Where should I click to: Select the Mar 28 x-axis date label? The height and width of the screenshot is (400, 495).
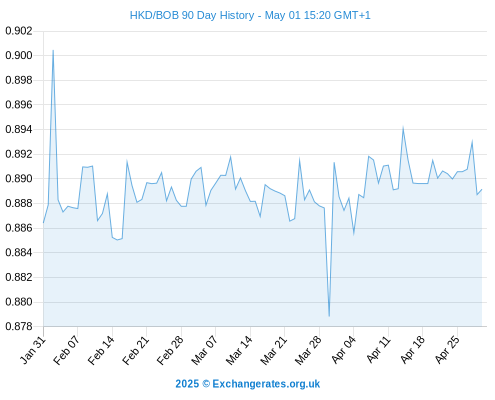[x=308, y=350]
